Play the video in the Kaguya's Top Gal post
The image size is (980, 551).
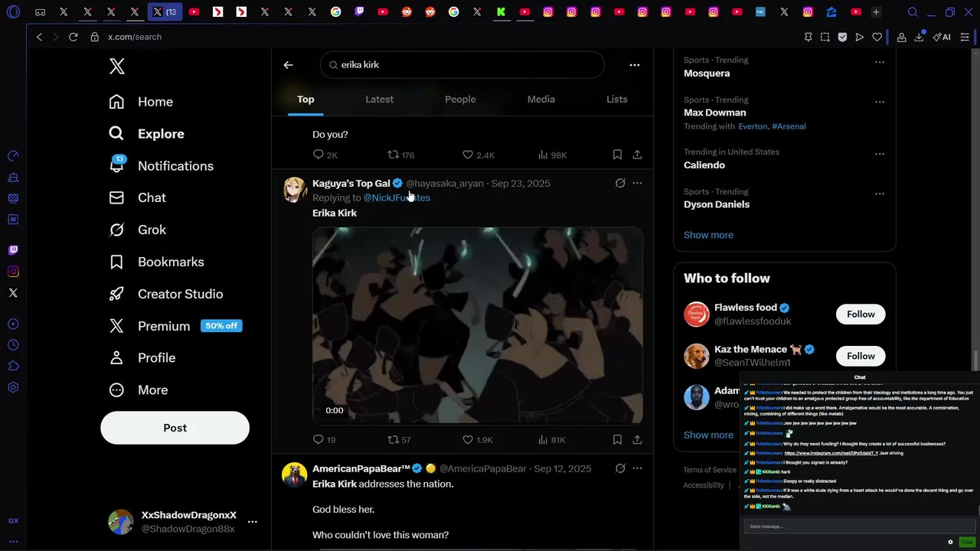[x=478, y=325]
